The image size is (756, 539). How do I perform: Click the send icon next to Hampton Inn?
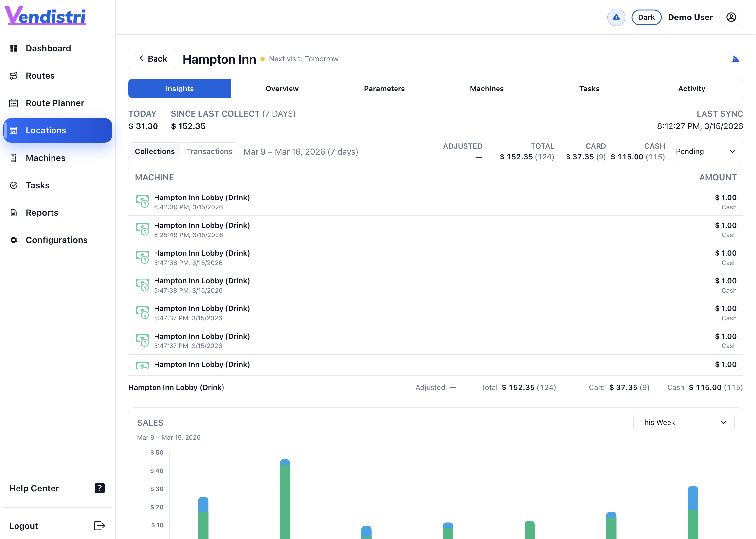pyautogui.click(x=735, y=59)
